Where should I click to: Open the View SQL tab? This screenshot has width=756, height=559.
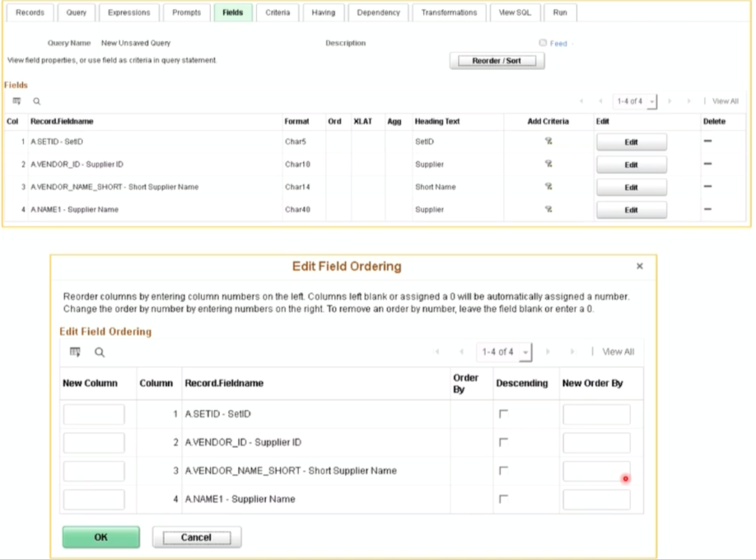pyautogui.click(x=515, y=12)
